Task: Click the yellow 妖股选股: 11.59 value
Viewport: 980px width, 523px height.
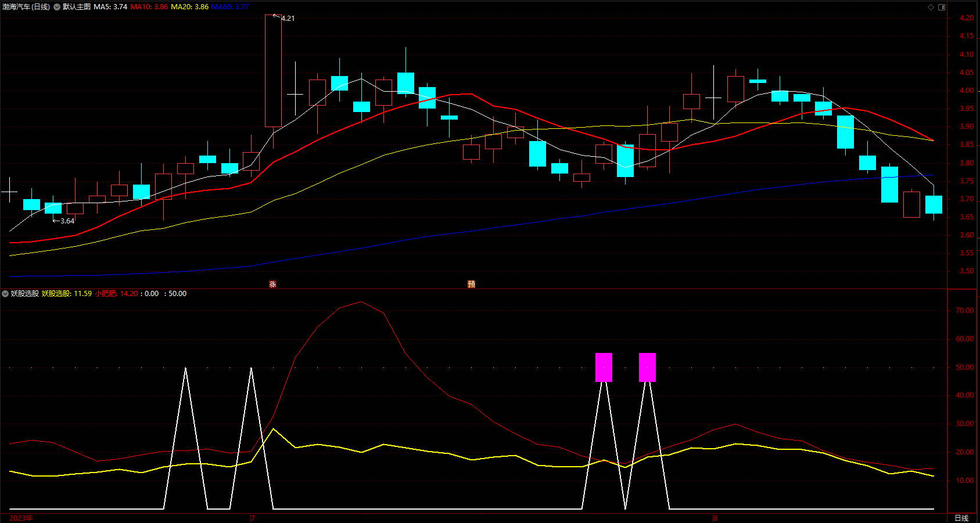Action: coord(67,294)
